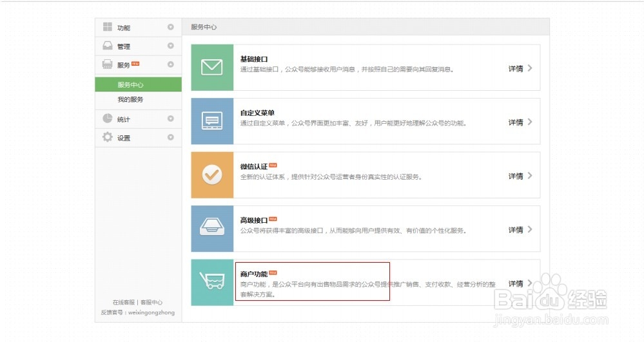This screenshot has height=342, width=644.
Task: Click the description text under 基础接口
Action: click(347, 70)
